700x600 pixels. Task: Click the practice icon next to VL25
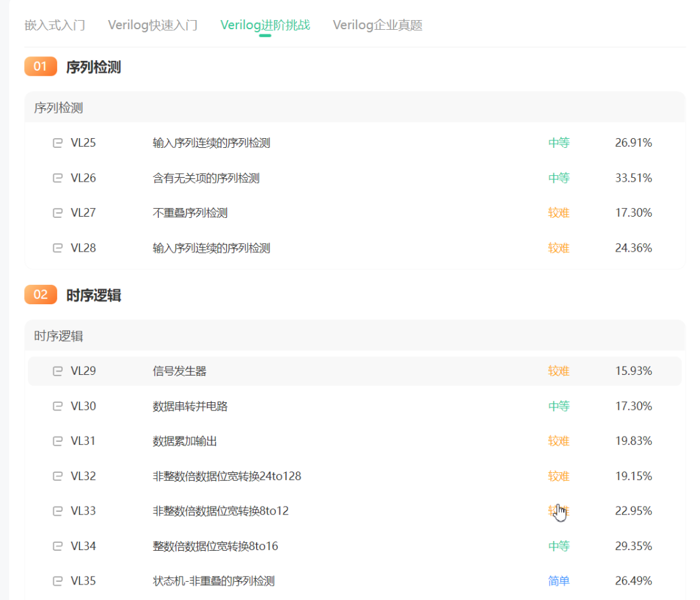[58, 143]
